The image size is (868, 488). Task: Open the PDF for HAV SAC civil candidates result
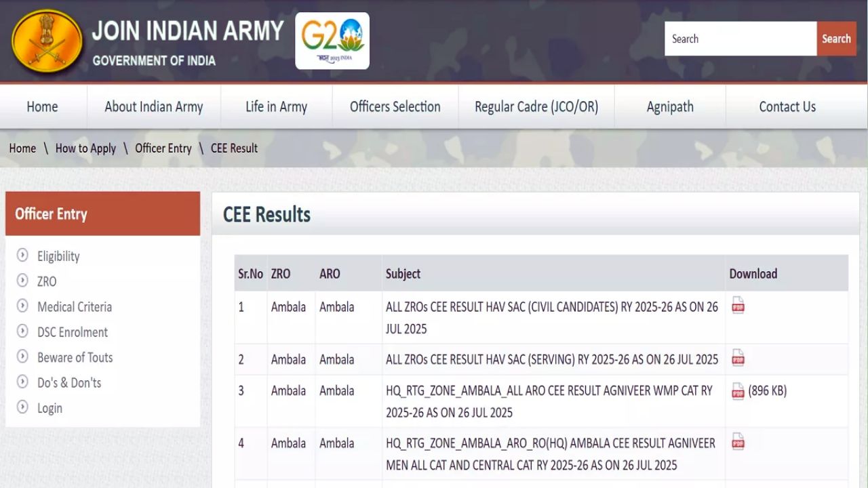pyautogui.click(x=736, y=305)
